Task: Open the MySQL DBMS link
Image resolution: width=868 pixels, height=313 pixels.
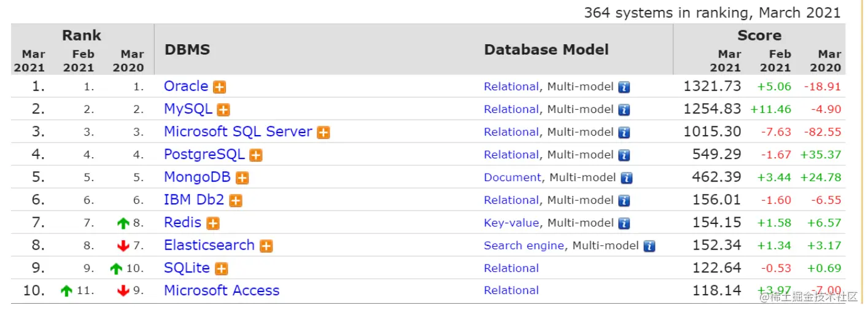Action: 188,109
